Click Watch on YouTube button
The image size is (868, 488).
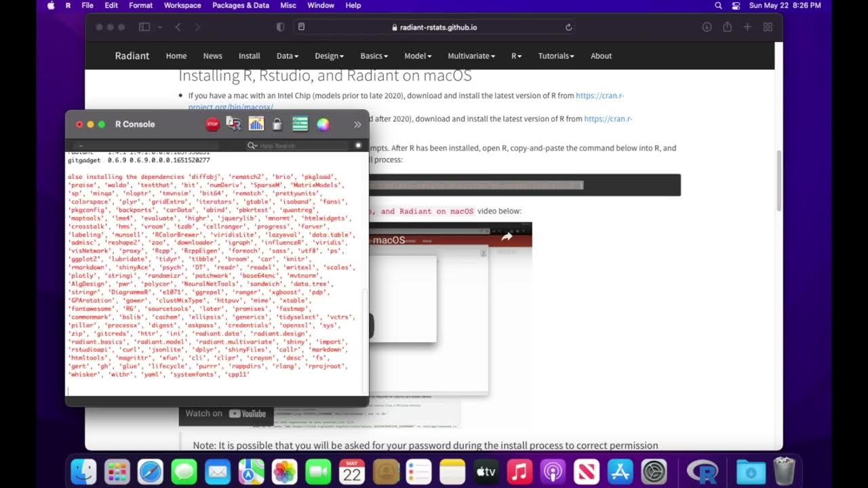coord(226,413)
